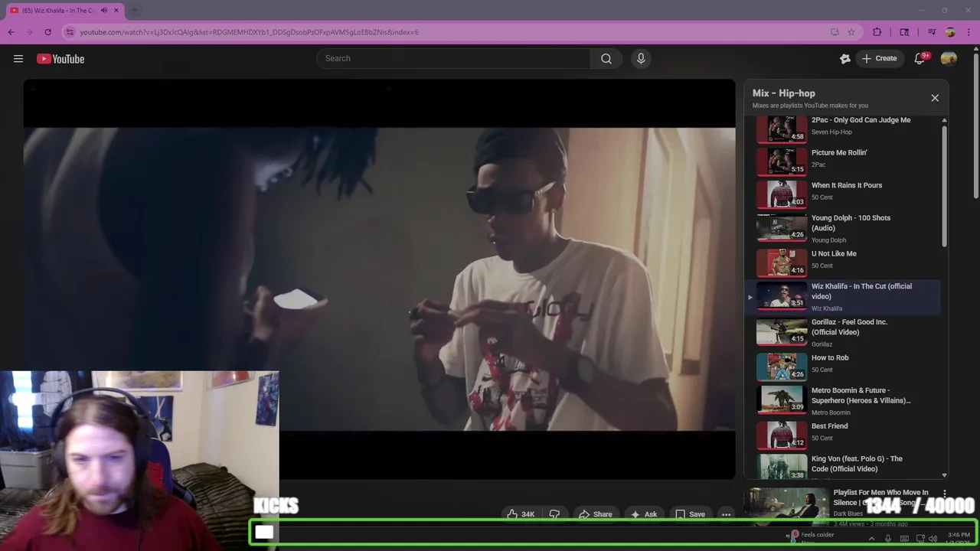This screenshot has height=551, width=980.
Task: Click the browser back arrow
Action: point(11,32)
